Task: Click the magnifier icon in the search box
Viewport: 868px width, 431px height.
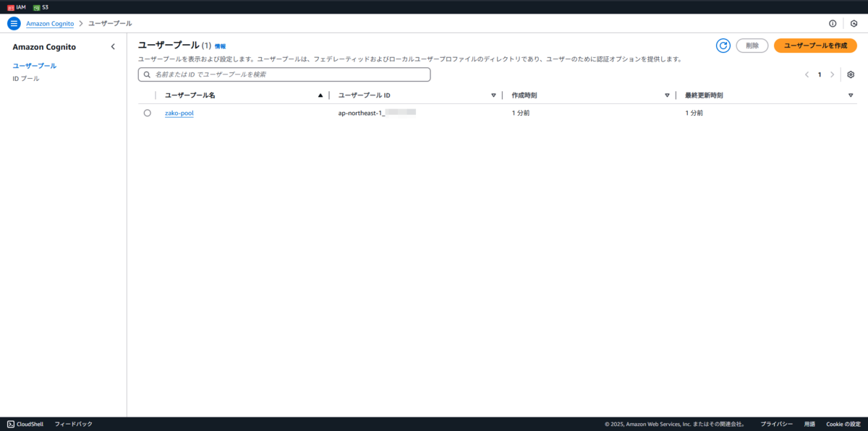Action: tap(145, 74)
